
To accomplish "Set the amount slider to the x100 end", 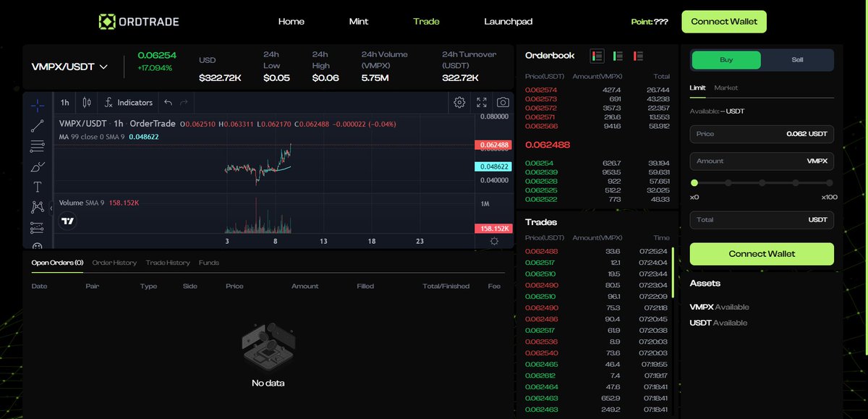I will click(x=830, y=183).
